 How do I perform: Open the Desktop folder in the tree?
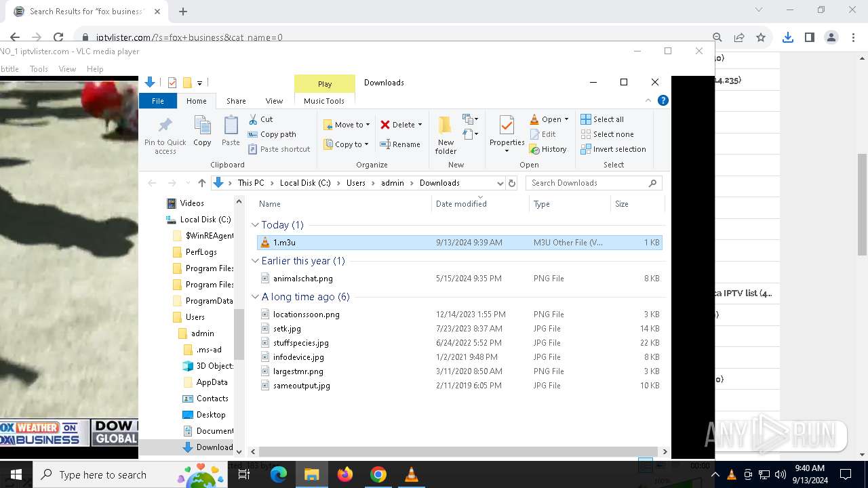[204, 415]
